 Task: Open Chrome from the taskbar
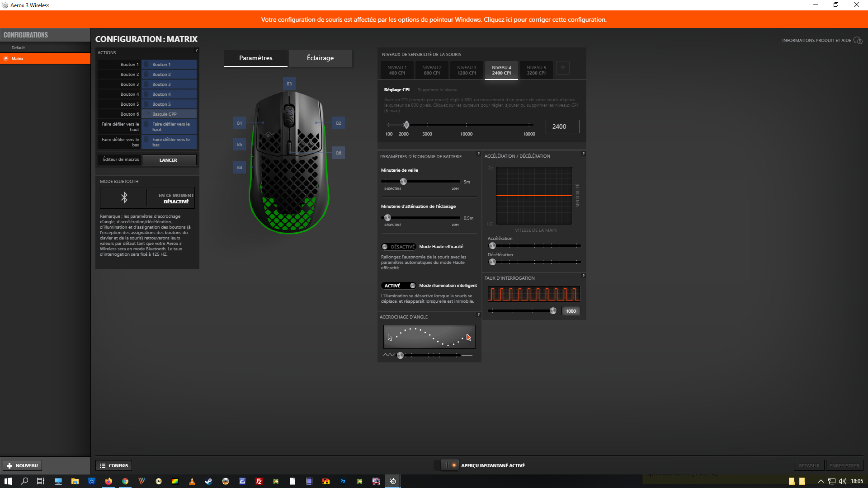tap(125, 481)
